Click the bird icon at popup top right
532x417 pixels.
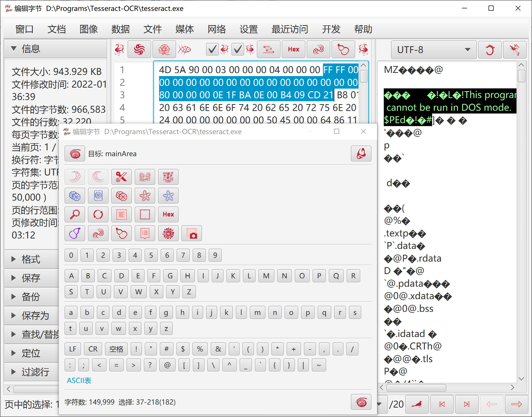click(x=361, y=154)
